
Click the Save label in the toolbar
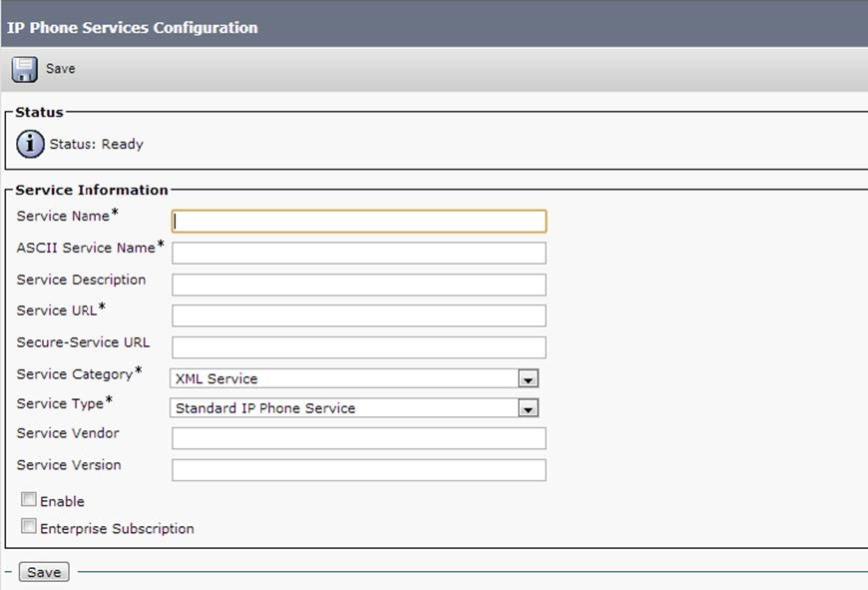61,69
